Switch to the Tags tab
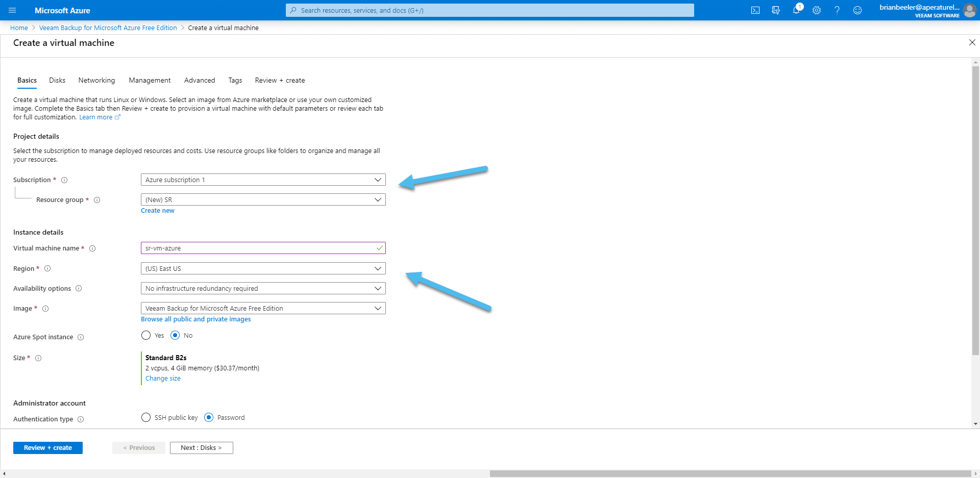The height and width of the screenshot is (478, 980). pos(235,81)
